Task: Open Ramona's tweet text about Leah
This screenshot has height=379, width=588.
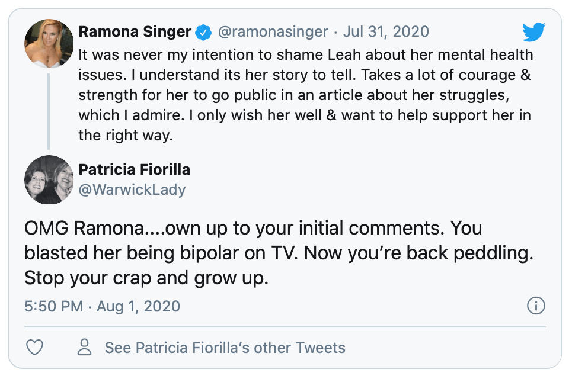Action: (305, 95)
